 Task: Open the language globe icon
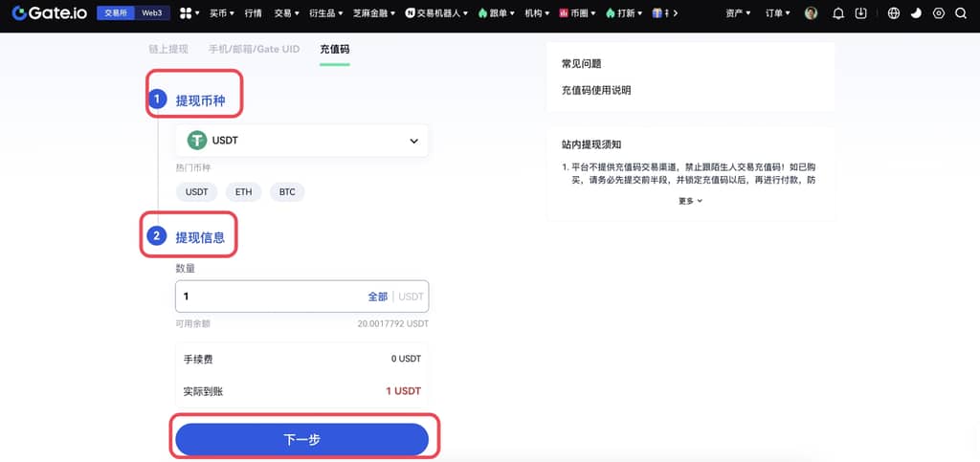tap(894, 13)
